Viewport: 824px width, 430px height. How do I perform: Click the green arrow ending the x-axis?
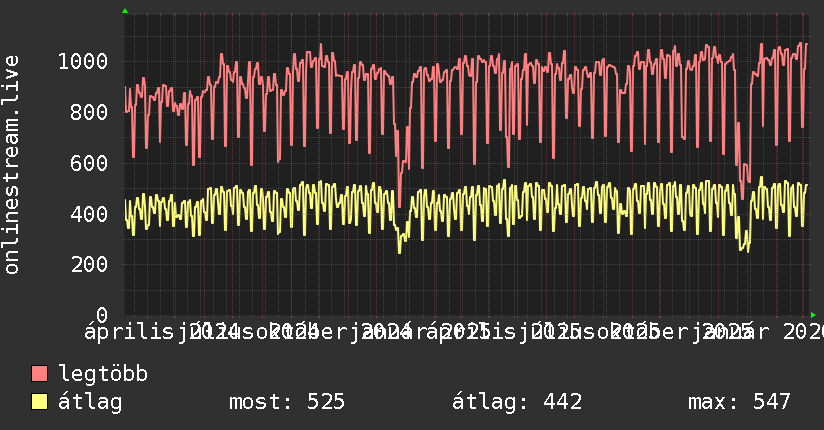click(x=813, y=315)
